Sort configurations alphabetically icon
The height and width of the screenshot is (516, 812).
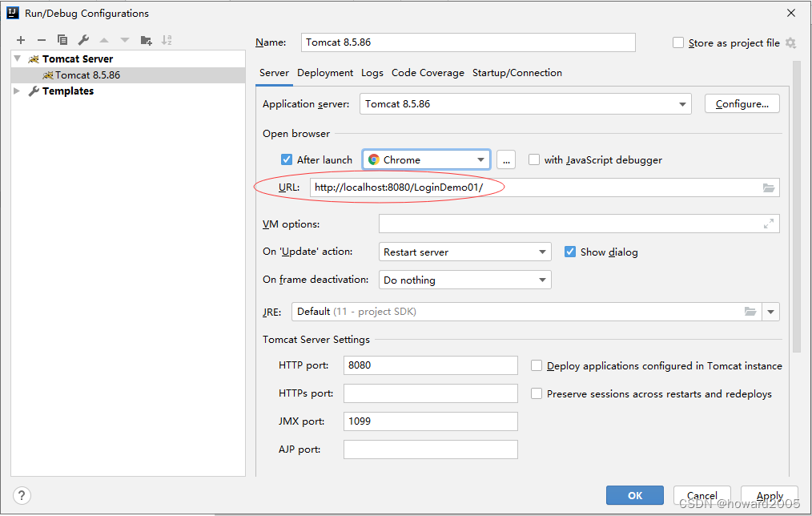(x=167, y=40)
